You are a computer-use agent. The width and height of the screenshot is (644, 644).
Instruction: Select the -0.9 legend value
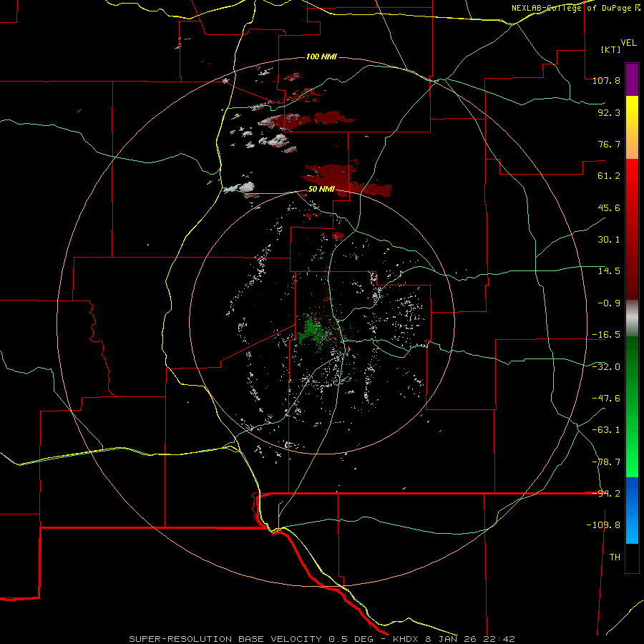pyautogui.click(x=609, y=303)
